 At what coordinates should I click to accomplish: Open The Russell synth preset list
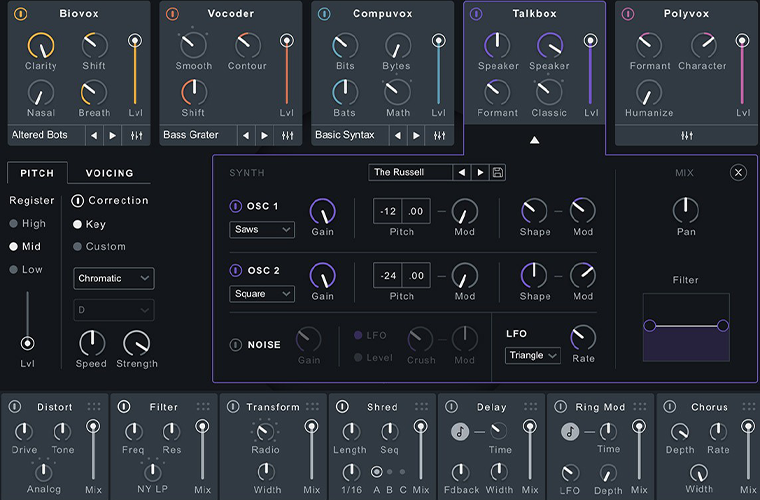pos(411,172)
